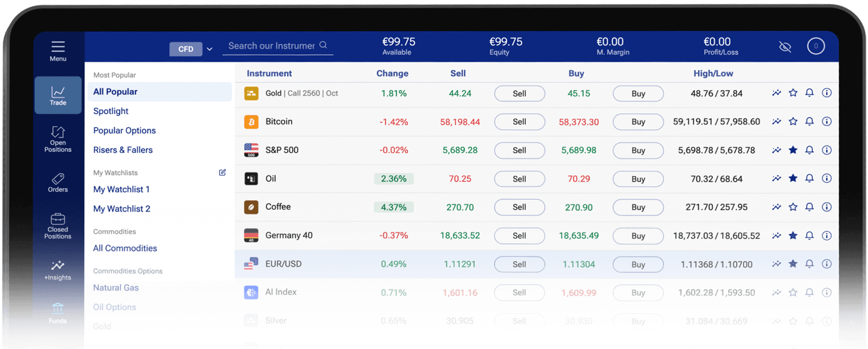Click the Search instruments field
Viewport: 868px width, 349px height.
[x=272, y=45]
